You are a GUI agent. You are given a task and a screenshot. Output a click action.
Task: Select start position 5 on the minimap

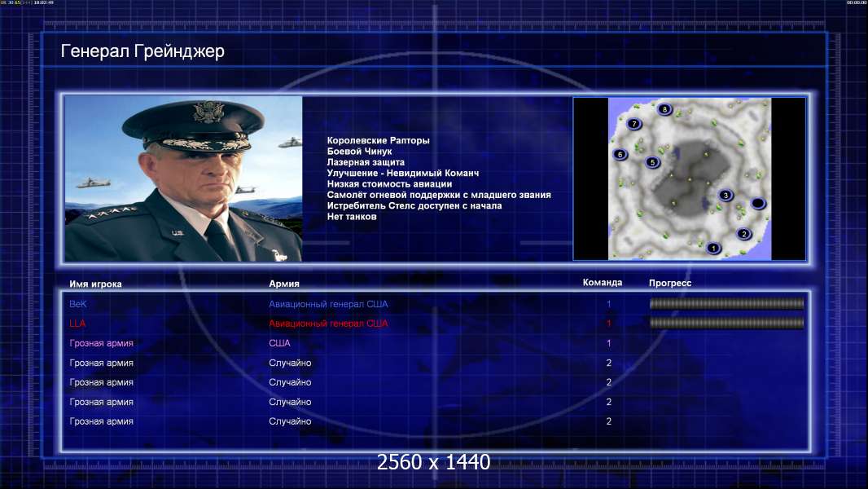(653, 162)
